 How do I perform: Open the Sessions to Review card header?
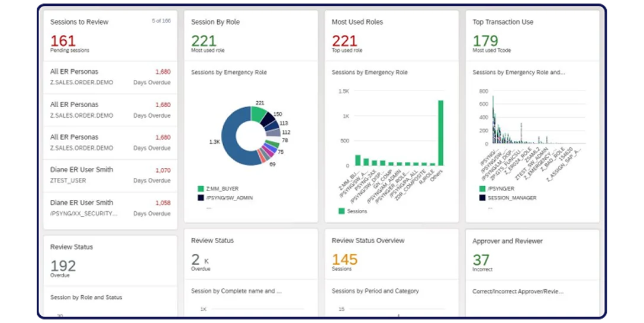(x=79, y=22)
